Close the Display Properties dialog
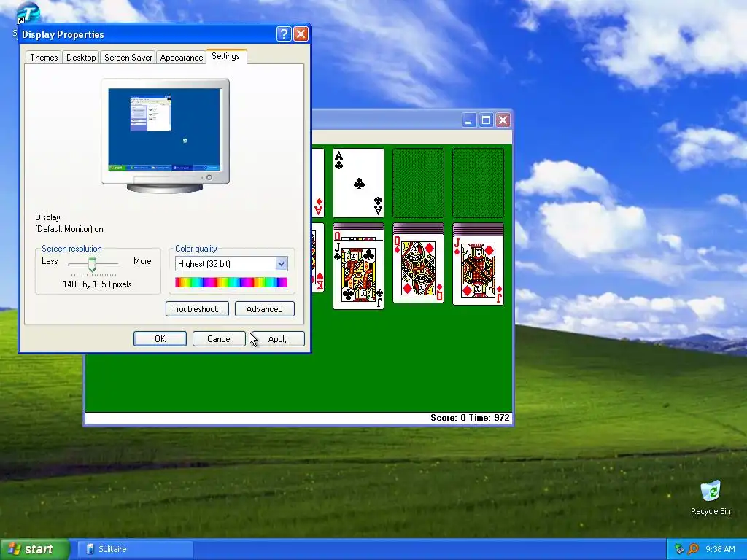 coord(301,34)
